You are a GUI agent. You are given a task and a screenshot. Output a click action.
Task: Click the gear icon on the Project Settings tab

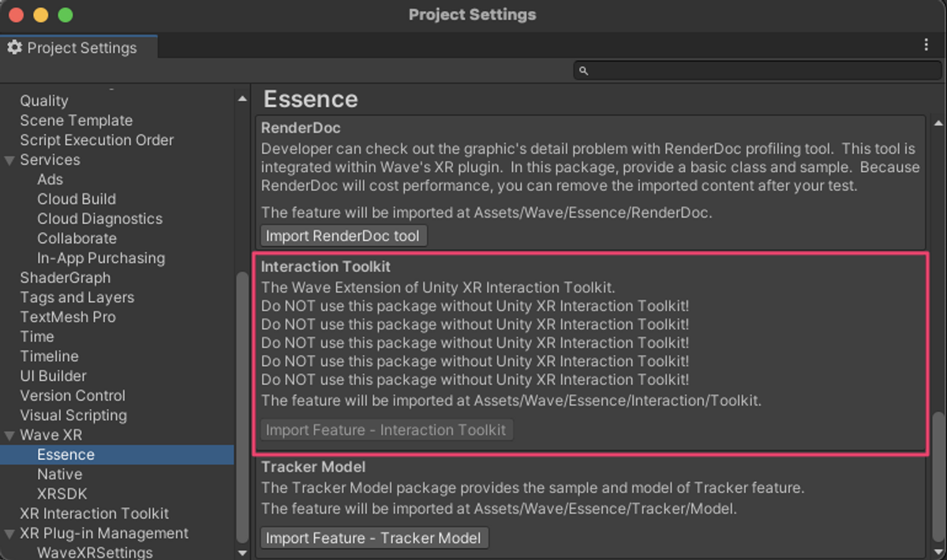tap(14, 48)
